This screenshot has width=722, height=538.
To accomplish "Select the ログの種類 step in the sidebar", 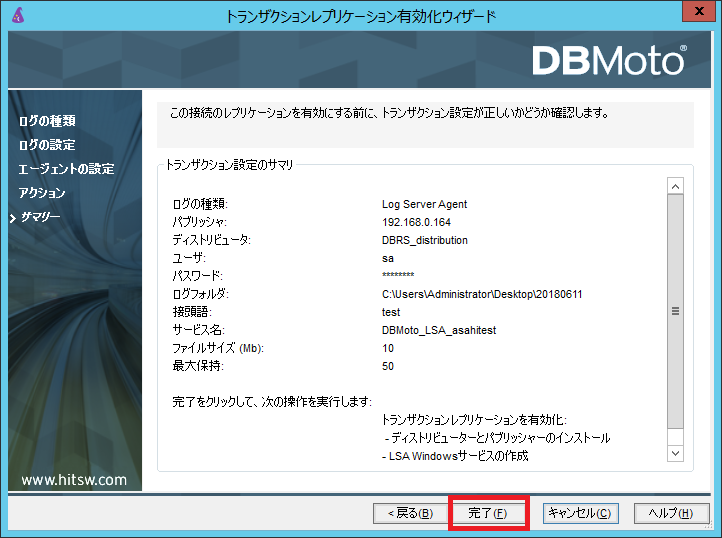I will pos(47,121).
